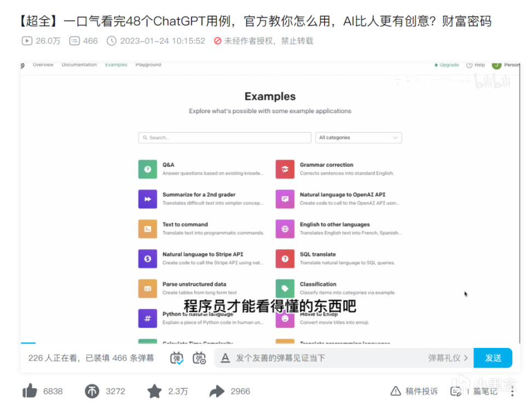Open danmaku settings icon

click(x=199, y=358)
